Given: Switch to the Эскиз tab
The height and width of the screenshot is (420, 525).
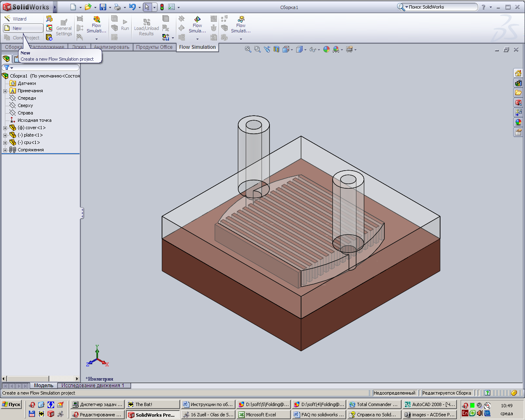Looking at the screenshot, I should [x=79, y=47].
